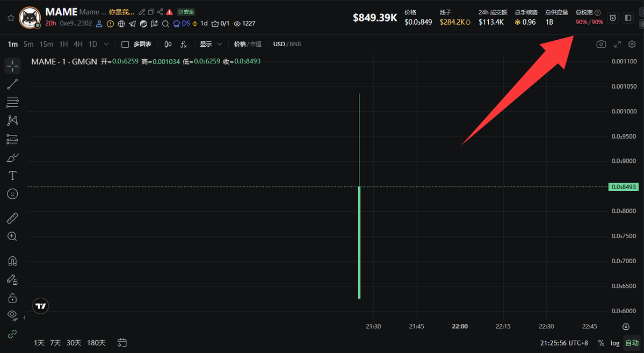Click the Shiba dog token avatar
Screen dimensions: 644x353
30,18
